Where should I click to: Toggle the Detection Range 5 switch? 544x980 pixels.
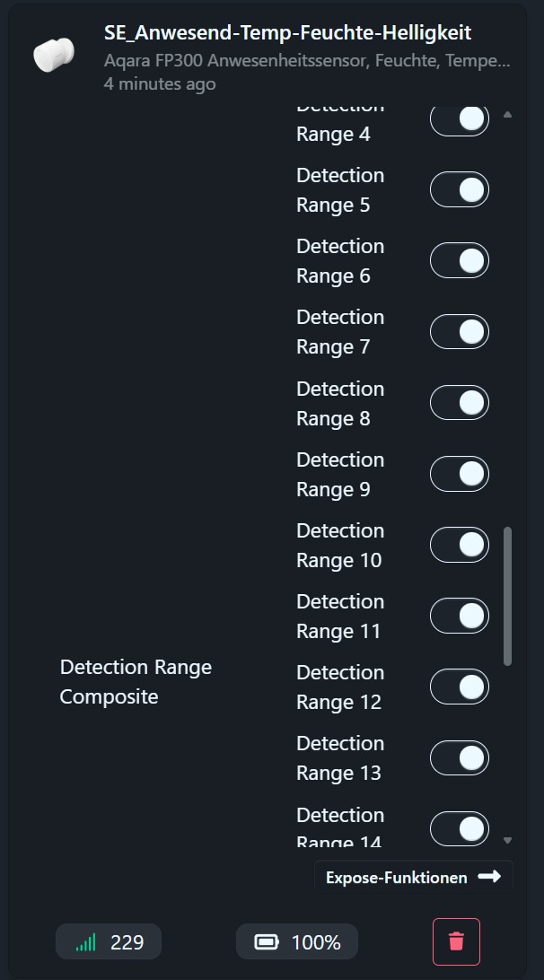460,189
